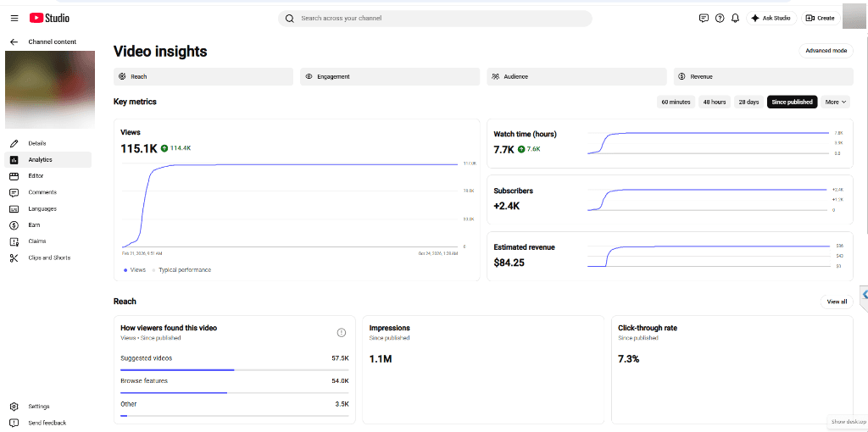
Task: Click the Ask Studio button
Action: (x=771, y=19)
